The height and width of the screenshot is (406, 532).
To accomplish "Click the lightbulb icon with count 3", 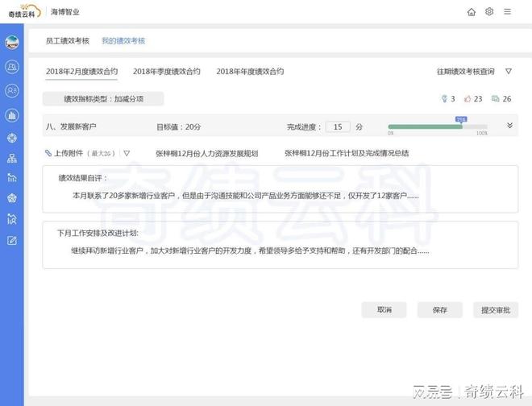I will pos(444,99).
